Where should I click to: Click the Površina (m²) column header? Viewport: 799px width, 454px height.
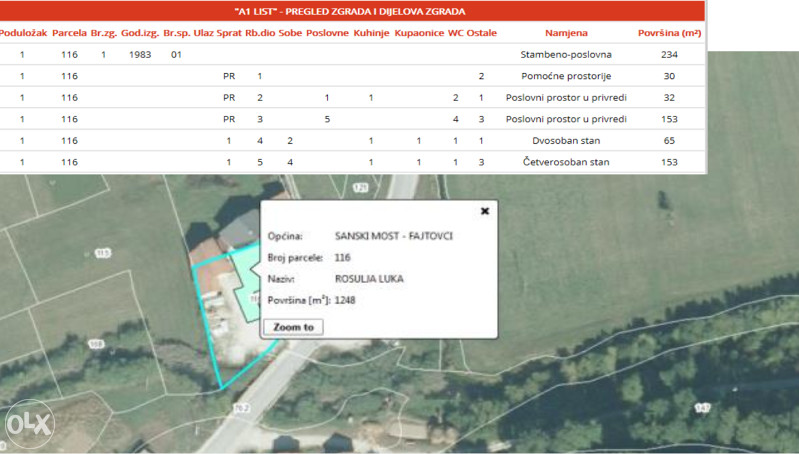(x=670, y=33)
